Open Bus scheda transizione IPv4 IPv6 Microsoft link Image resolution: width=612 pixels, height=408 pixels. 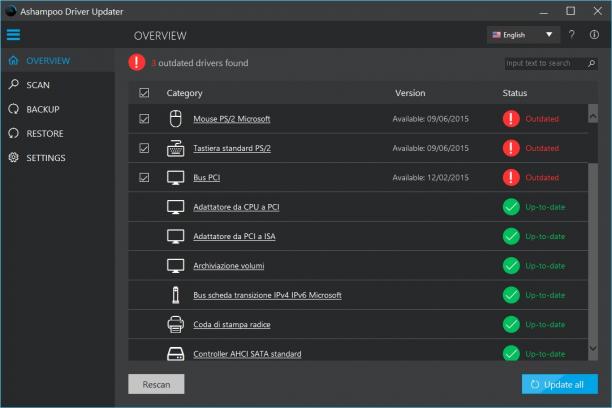267,295
